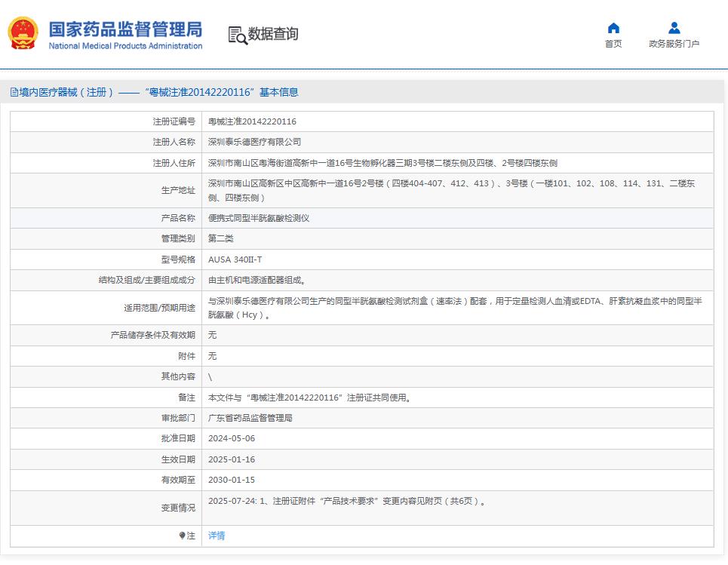Screen dimensions: 728x565
Task: Select the model value AUSA 340II-T
Action: click(235, 259)
